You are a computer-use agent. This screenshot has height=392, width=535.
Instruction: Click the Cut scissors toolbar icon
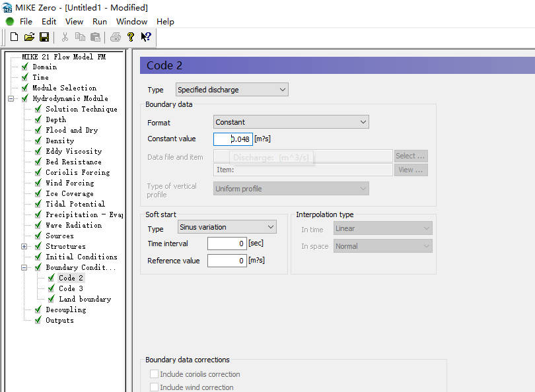coord(65,37)
